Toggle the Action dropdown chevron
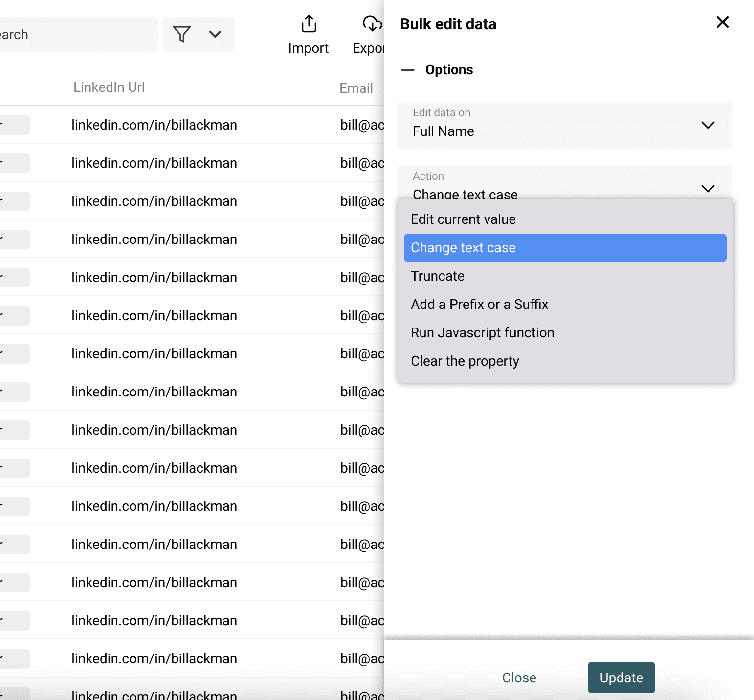This screenshot has height=700, width=754. coord(708,188)
